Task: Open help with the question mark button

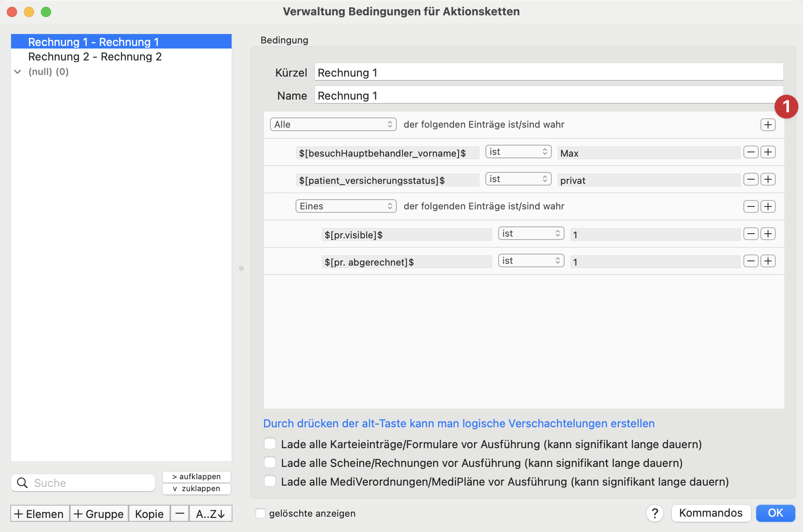Action: [x=655, y=513]
